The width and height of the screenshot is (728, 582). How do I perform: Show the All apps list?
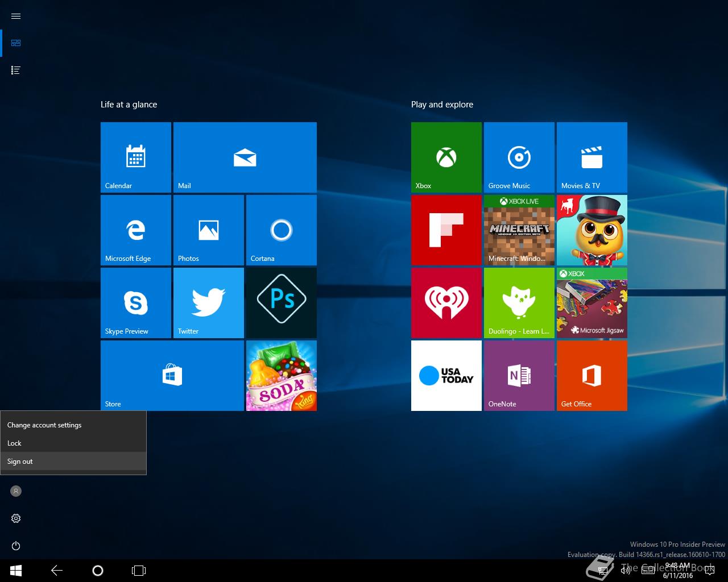pos(16,70)
